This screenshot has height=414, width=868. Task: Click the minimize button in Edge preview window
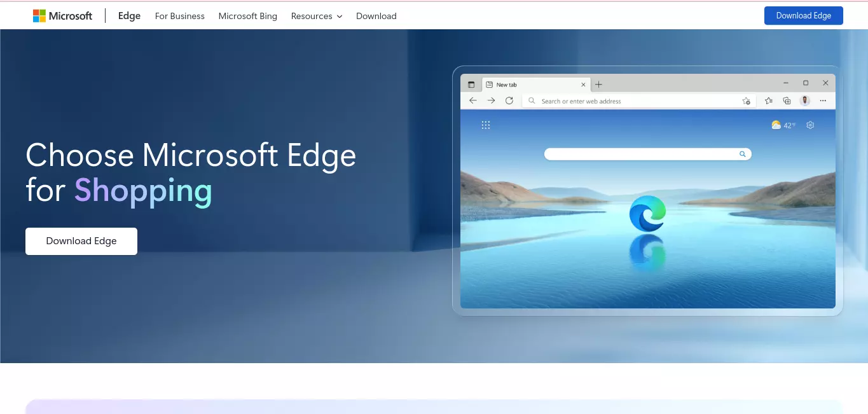[787, 83]
